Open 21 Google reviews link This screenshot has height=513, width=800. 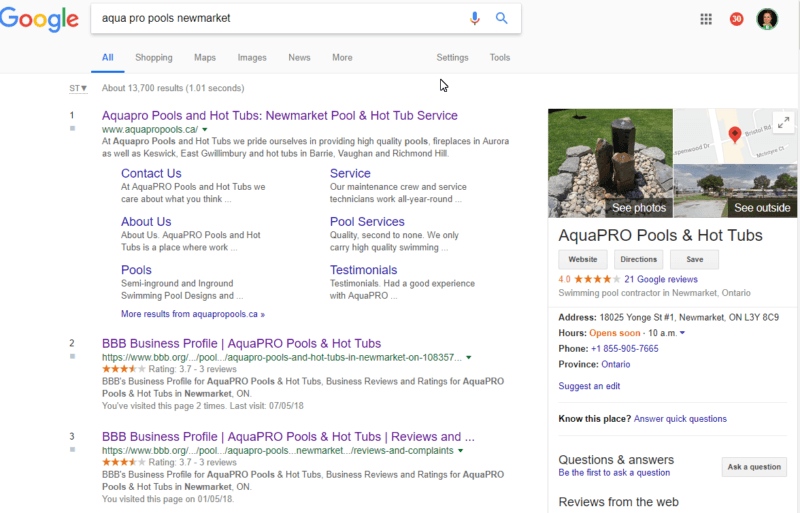661,279
